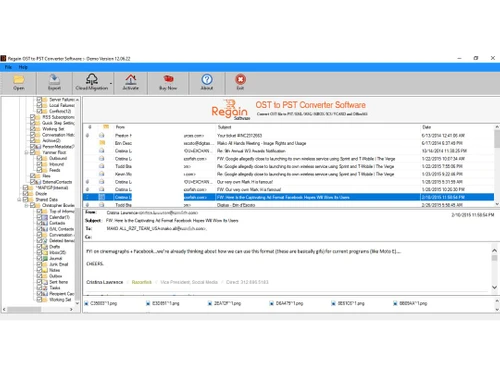
Task: Open the E30891~1.png attachment icon
Action: pyautogui.click(x=148, y=303)
